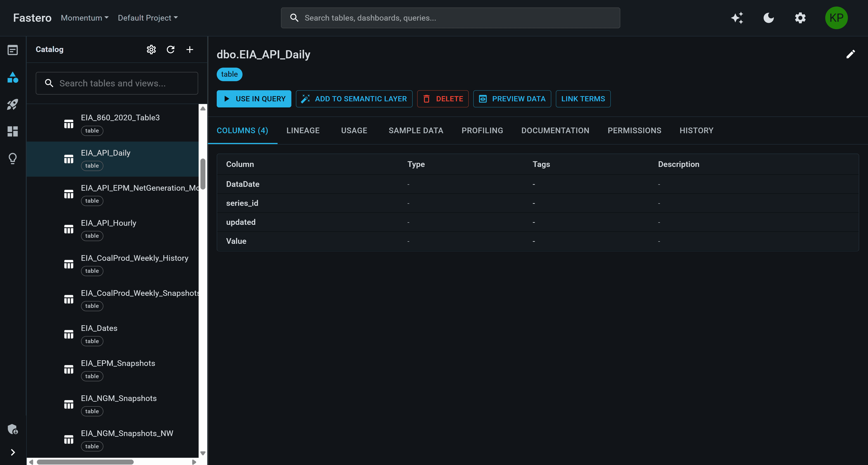
Task: Click the shield icon at bottom left
Action: [12, 429]
